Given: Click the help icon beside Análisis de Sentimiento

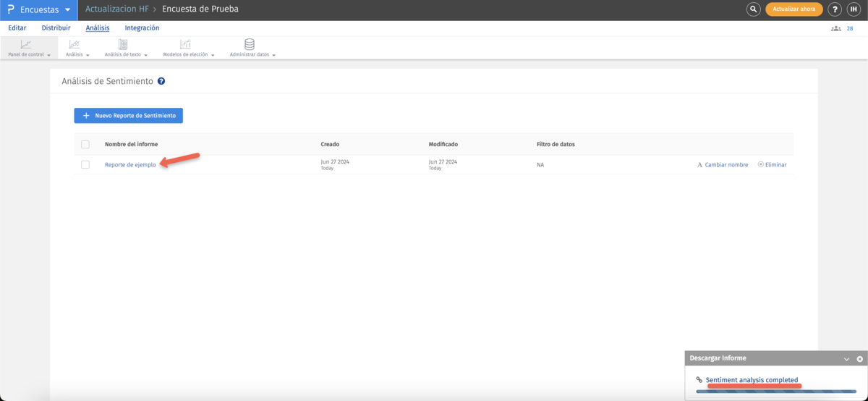Looking at the screenshot, I should pos(161,81).
